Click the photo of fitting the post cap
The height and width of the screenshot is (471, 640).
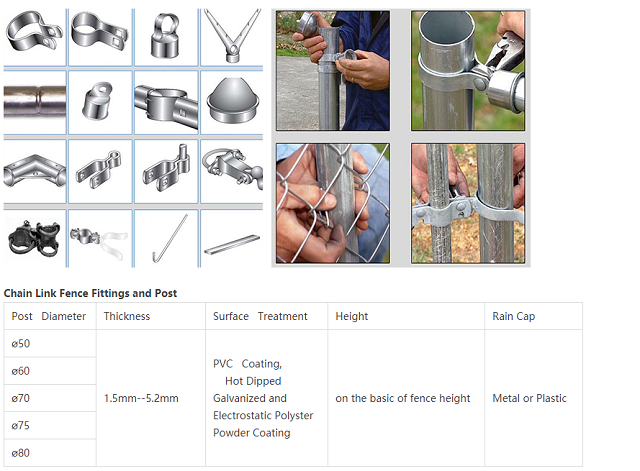333,71
